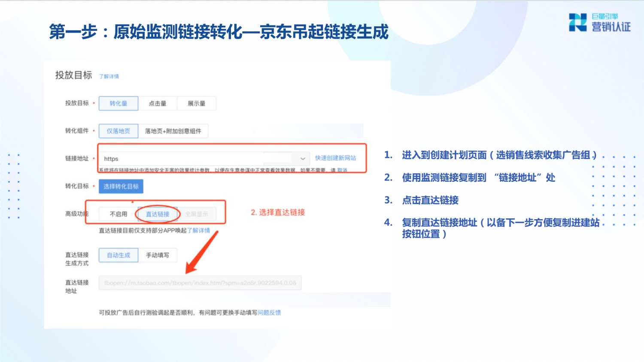Click the text 可投放广告后自行测验调起是否顺利
Screen dimensions: 644x362
click(x=146, y=313)
